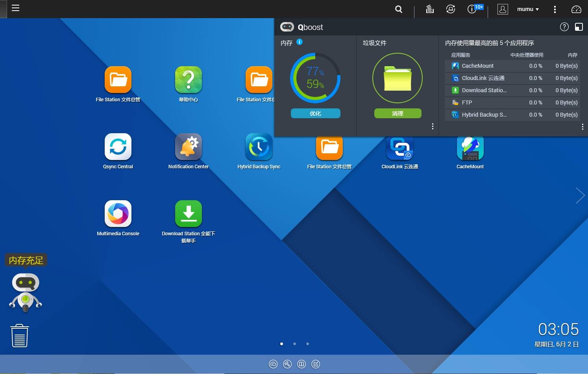Viewport: 588px width, 374px height.
Task: Switch to the middle desktop page dot
Action: point(294,344)
